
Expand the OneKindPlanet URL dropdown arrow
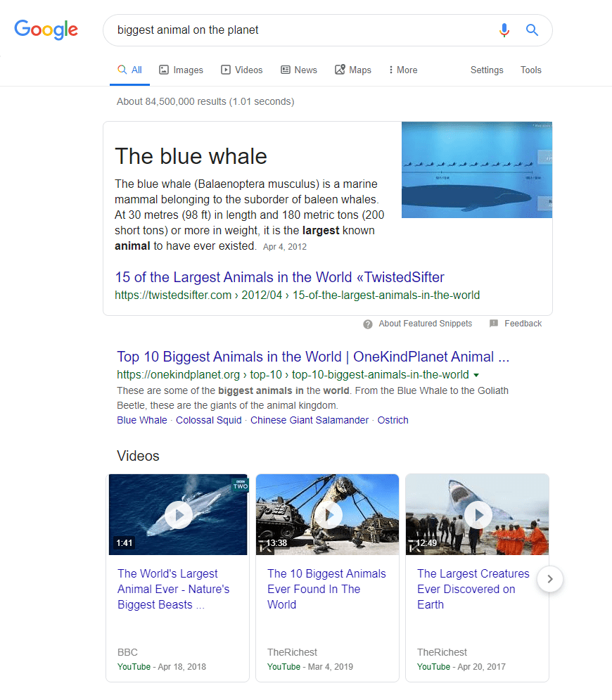[476, 375]
